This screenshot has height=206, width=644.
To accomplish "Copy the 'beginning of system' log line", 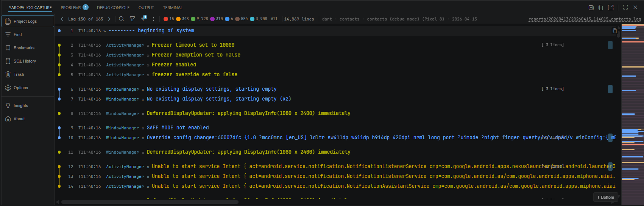I will coord(615,31).
